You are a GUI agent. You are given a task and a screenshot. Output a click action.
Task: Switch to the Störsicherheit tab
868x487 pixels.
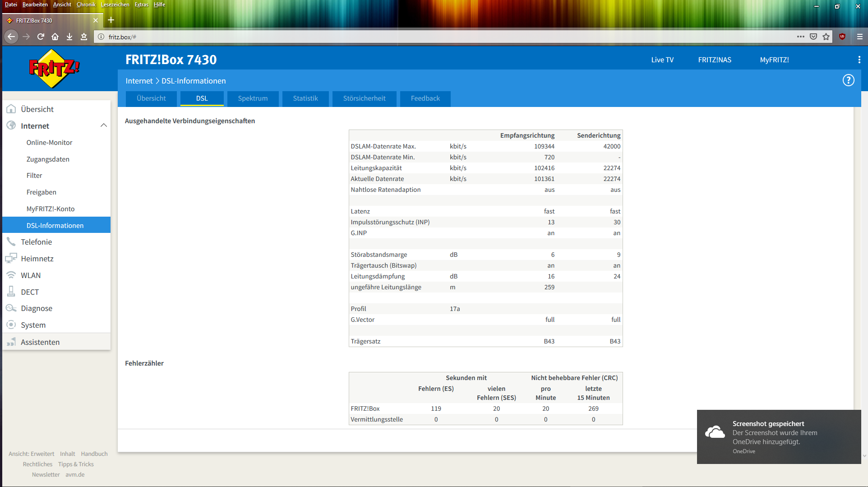[364, 98]
